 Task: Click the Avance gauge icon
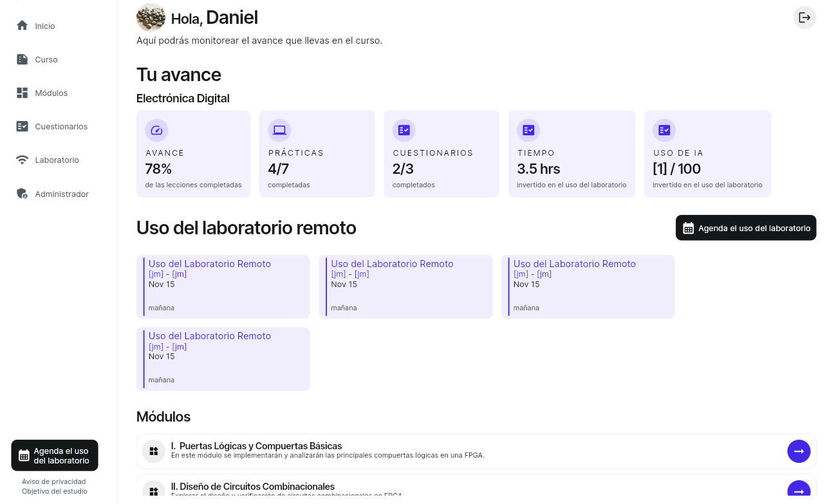click(x=156, y=130)
